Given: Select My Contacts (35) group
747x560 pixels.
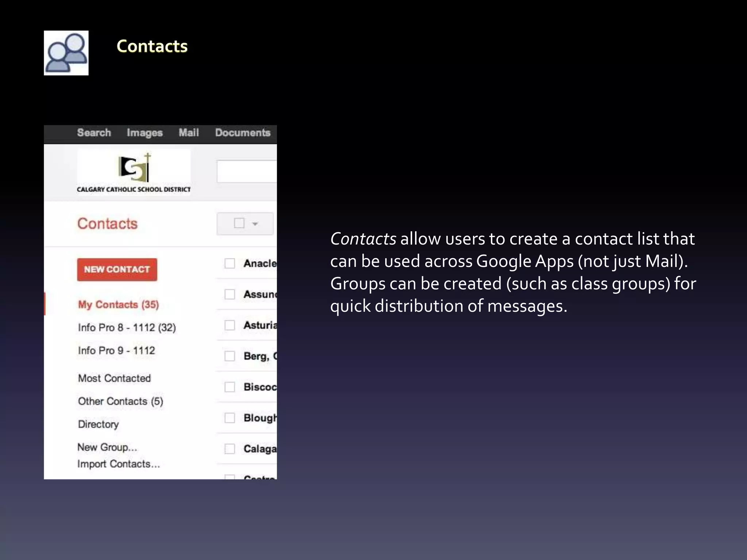Looking at the screenshot, I should (119, 304).
